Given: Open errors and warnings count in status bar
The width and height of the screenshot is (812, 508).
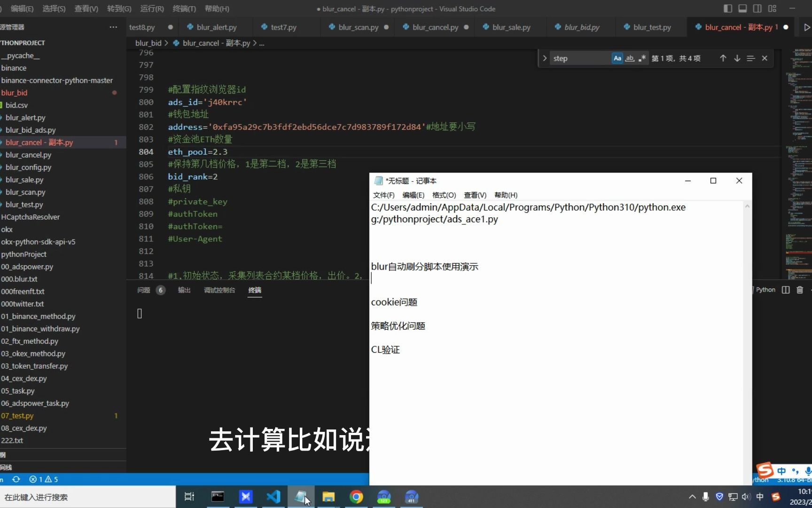Looking at the screenshot, I should [44, 479].
